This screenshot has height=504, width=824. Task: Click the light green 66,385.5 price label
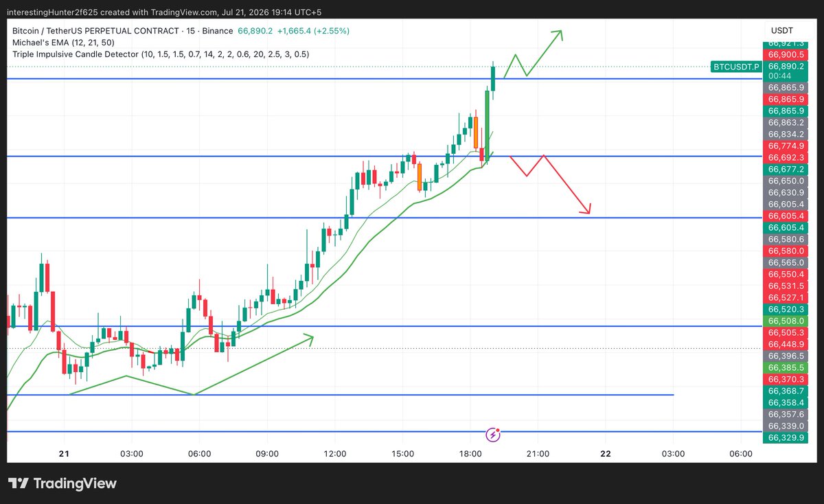point(786,367)
